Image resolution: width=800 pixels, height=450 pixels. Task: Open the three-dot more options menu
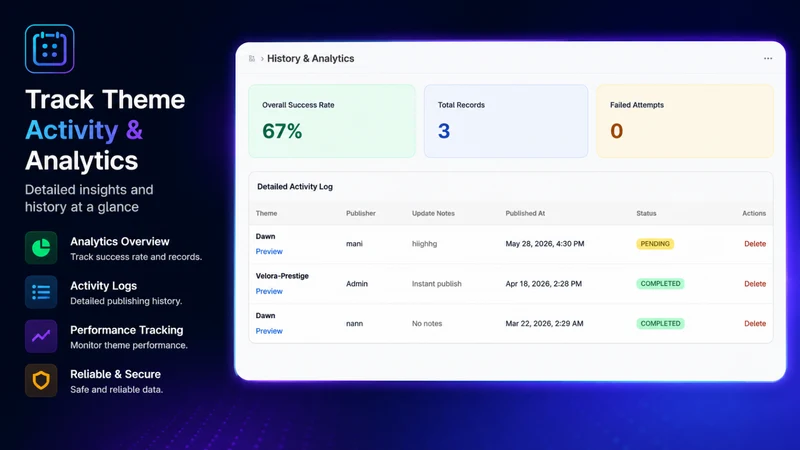(x=768, y=59)
